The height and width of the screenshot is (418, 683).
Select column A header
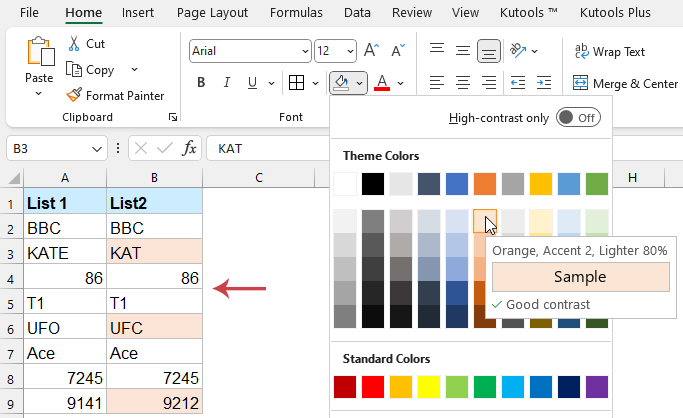click(65, 178)
